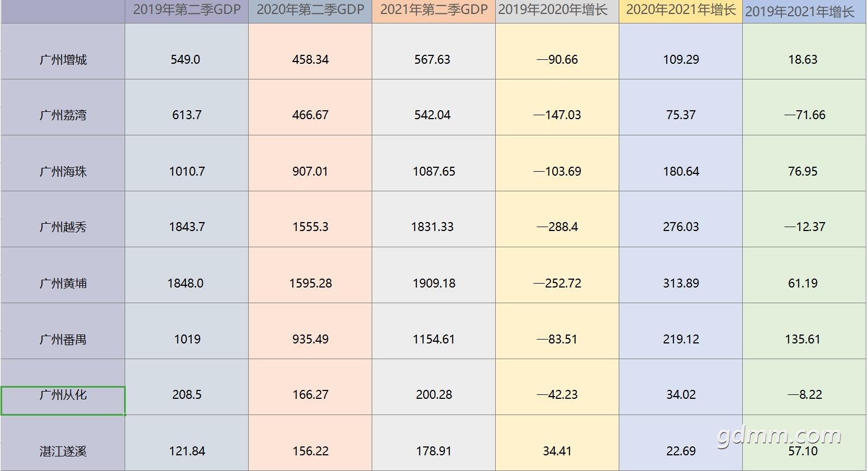Click the cell with 109.29
Image resolution: width=868 pixels, height=471 pixels.
(681, 51)
